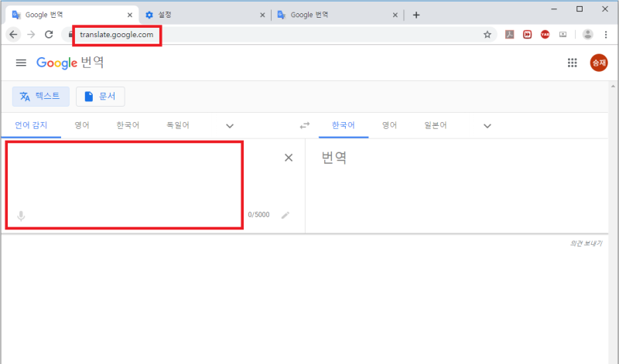The width and height of the screenshot is (619, 364).
Task: Open the 승재 account avatar
Action: [598, 63]
